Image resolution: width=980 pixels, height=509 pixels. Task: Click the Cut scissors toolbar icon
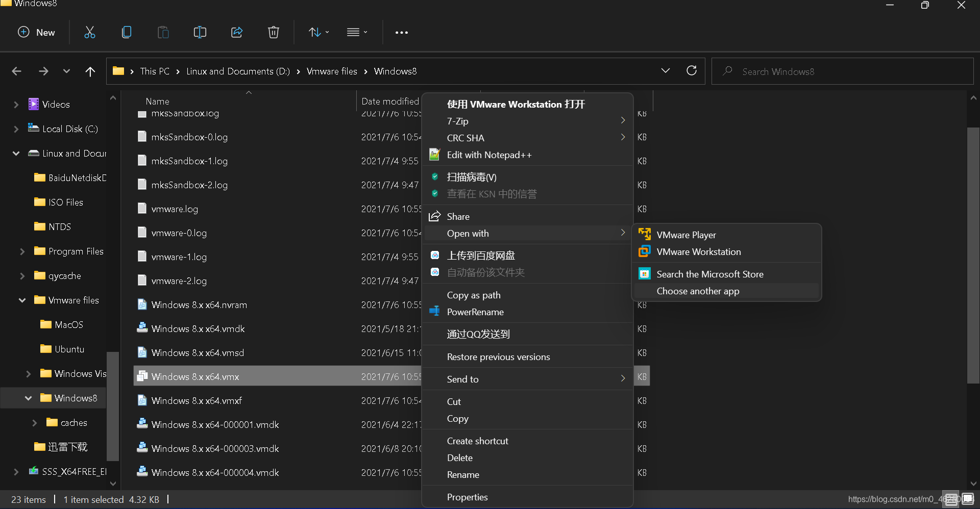(x=90, y=32)
